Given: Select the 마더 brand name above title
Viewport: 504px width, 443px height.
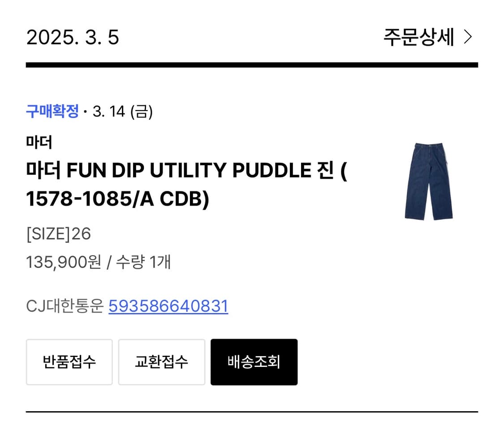Looking at the screenshot, I should [x=39, y=142].
